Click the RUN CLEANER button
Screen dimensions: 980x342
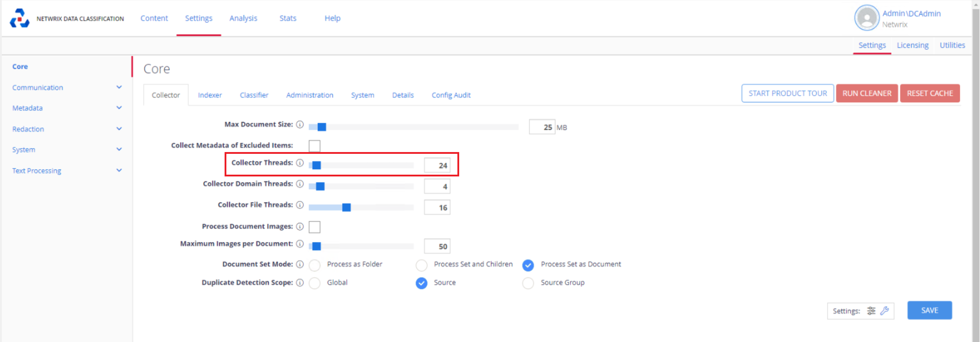click(x=867, y=93)
